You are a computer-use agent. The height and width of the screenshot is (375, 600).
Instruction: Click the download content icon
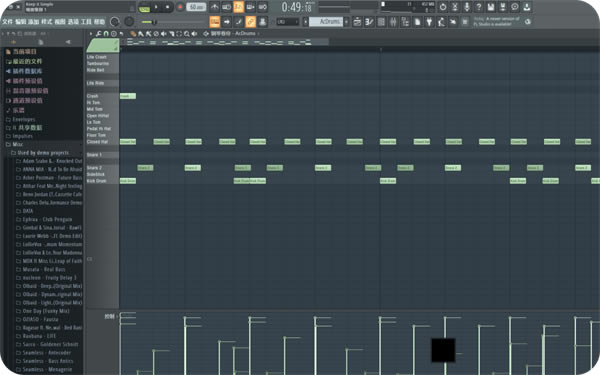tap(527, 7)
